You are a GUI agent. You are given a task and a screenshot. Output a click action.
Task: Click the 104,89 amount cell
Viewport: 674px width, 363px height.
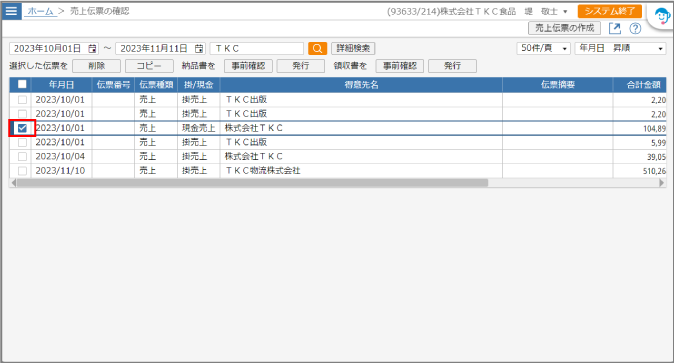point(640,128)
